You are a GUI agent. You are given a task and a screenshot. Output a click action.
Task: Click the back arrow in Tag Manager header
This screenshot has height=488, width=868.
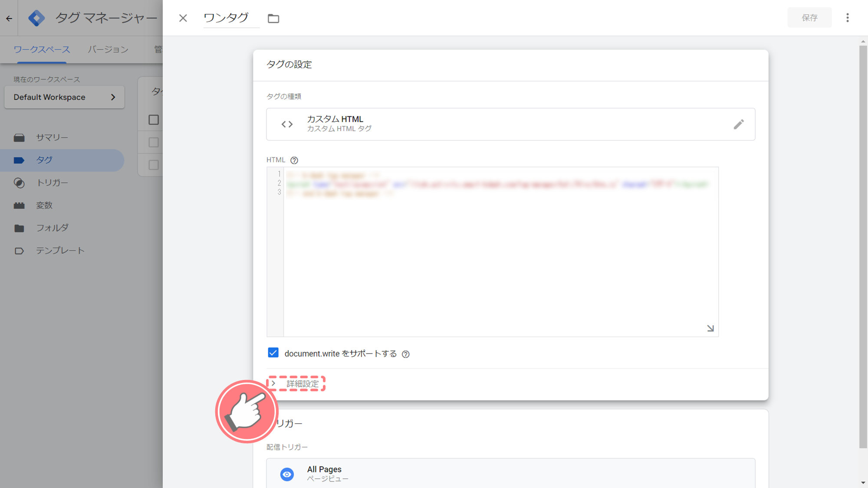click(9, 18)
